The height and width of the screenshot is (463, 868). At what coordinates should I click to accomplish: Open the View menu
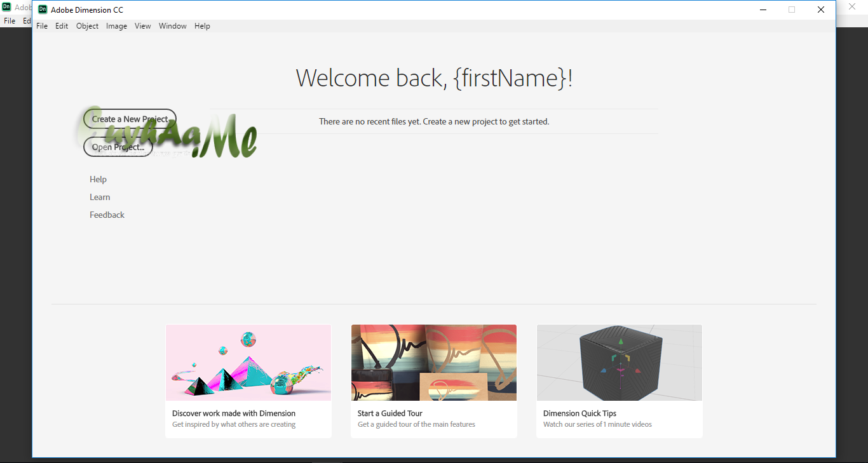click(x=143, y=26)
